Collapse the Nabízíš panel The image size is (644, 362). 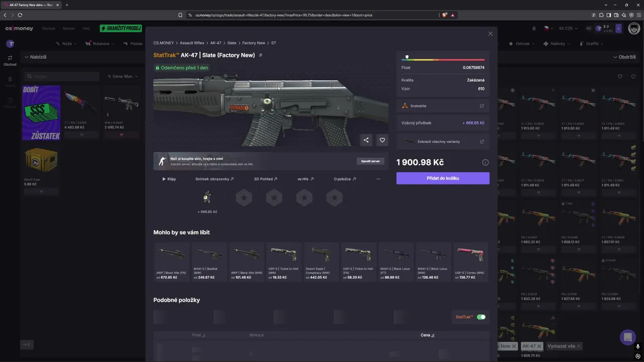coord(35,57)
